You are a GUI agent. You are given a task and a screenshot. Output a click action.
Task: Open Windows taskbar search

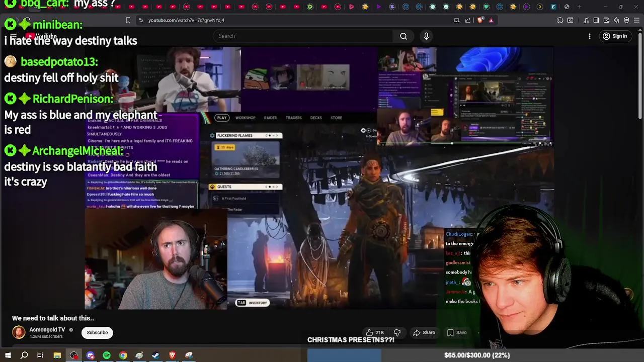pos(24,355)
